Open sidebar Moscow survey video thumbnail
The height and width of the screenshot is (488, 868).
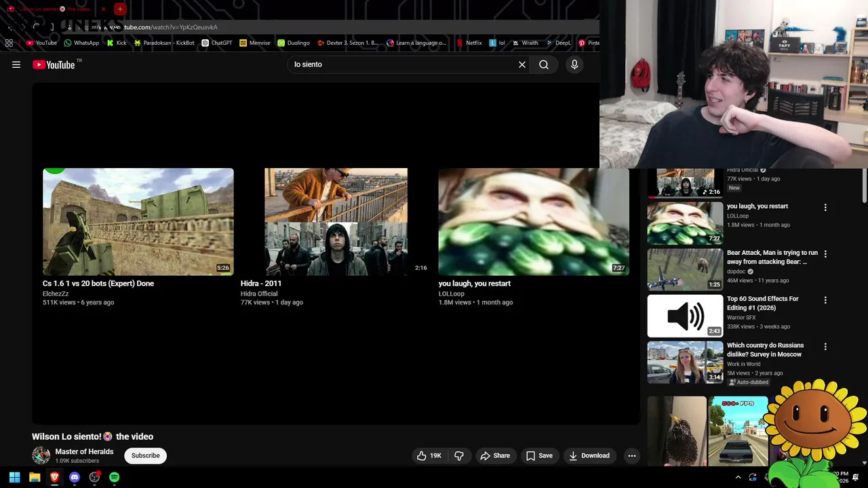pyautogui.click(x=685, y=362)
